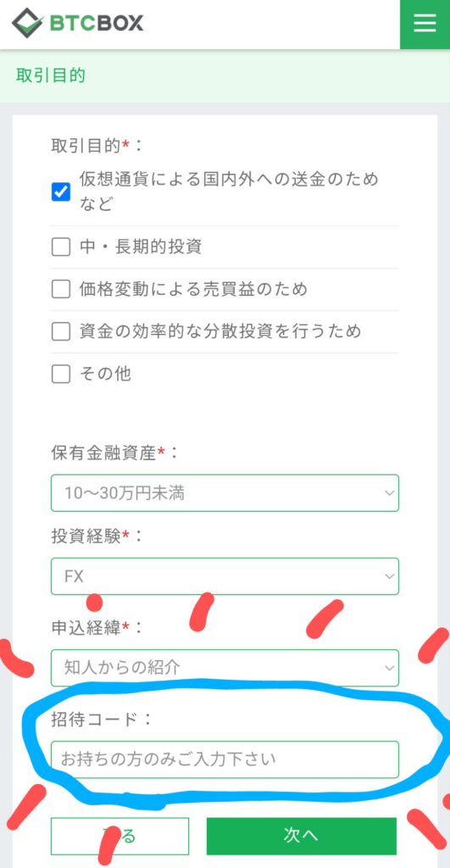Open the 申込経緯 dropdown
The height and width of the screenshot is (868, 450).
(x=225, y=668)
